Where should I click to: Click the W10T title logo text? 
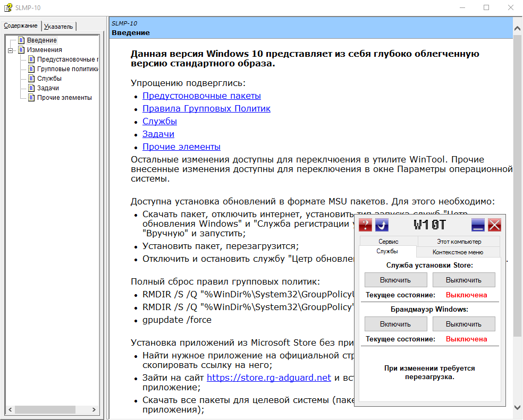429,225
